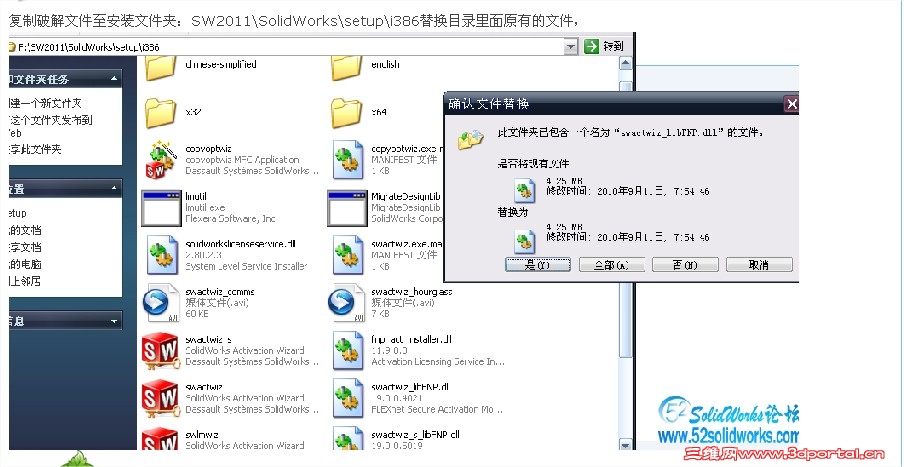Click the 创建一个新文件夹 task link

coord(46,103)
